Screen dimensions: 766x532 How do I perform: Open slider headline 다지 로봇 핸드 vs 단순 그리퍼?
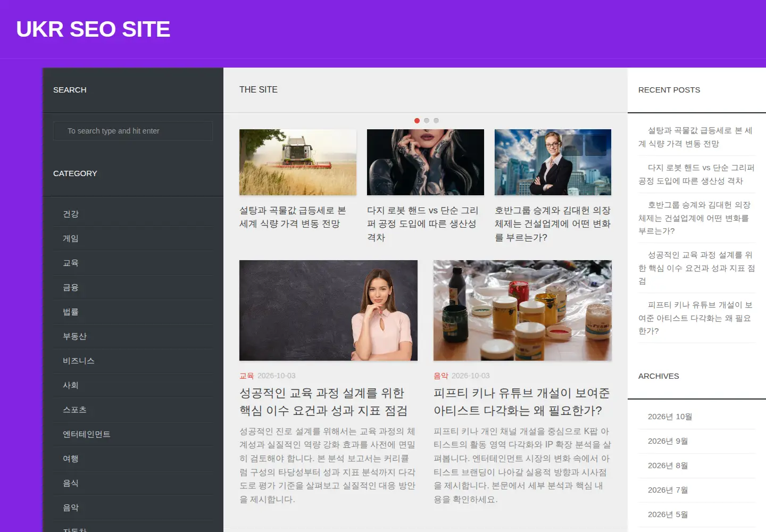pyautogui.click(x=423, y=224)
